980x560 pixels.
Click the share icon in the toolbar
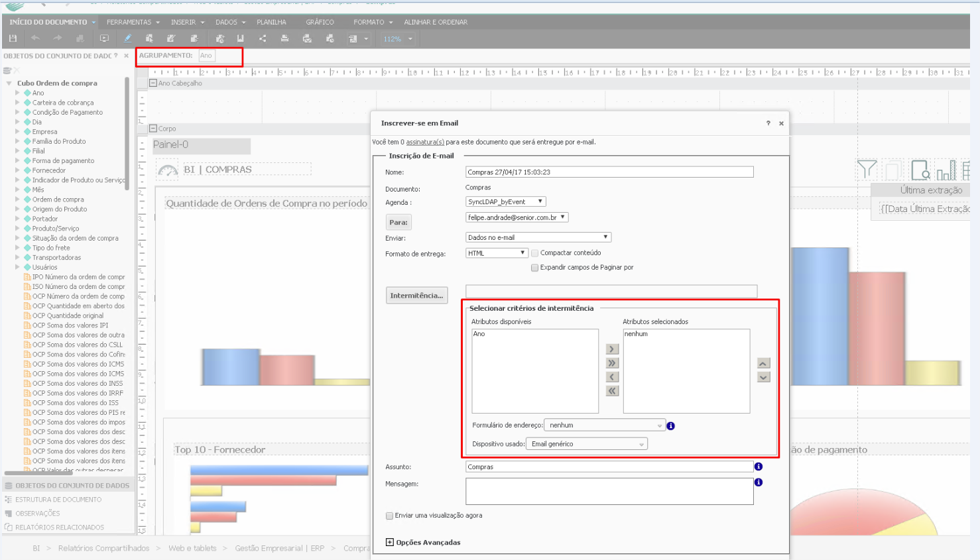(x=263, y=38)
